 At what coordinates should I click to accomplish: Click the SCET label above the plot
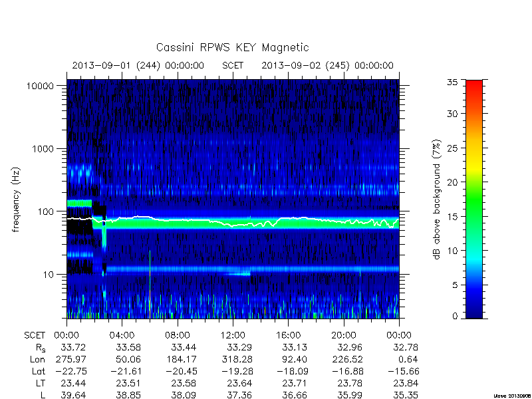[x=233, y=65]
